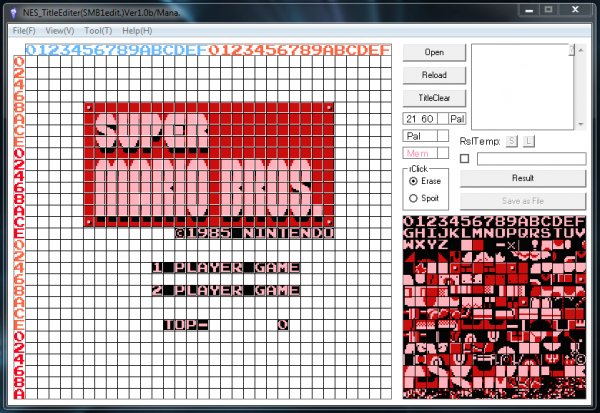This screenshot has height=413, width=600.
Task: Choose the digit 9 tile in the tile palette
Action: pos(512,221)
